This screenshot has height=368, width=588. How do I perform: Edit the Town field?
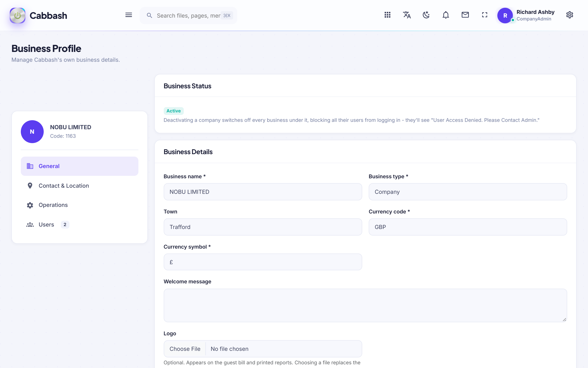pyautogui.click(x=263, y=227)
